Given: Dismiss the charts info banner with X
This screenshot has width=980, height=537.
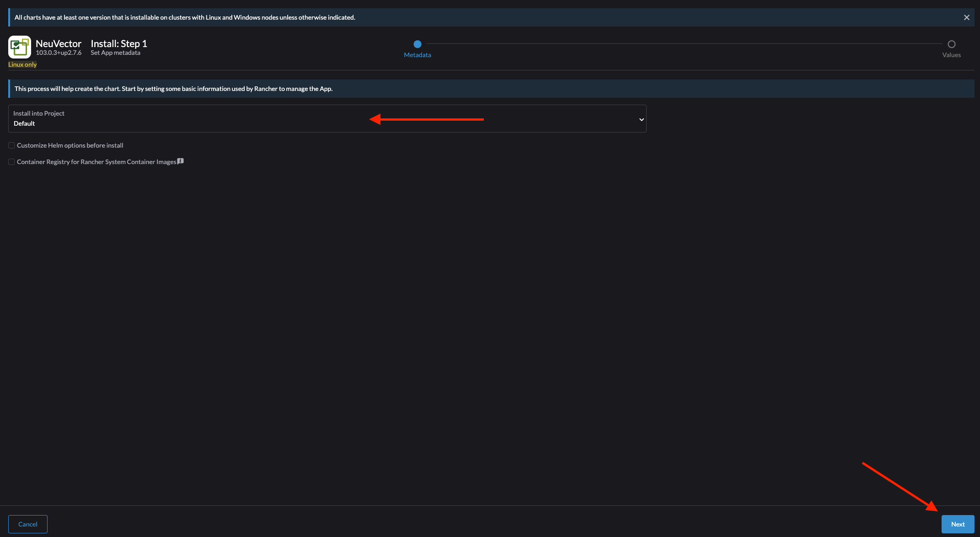Looking at the screenshot, I should tap(966, 17).
